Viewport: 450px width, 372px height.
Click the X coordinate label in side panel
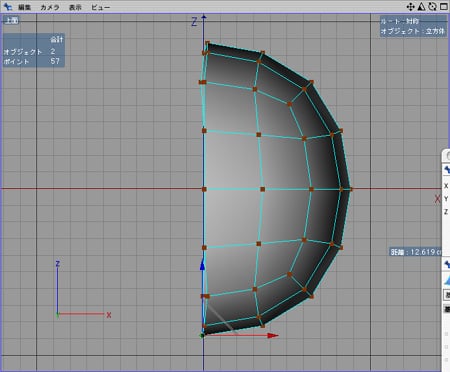click(x=446, y=186)
